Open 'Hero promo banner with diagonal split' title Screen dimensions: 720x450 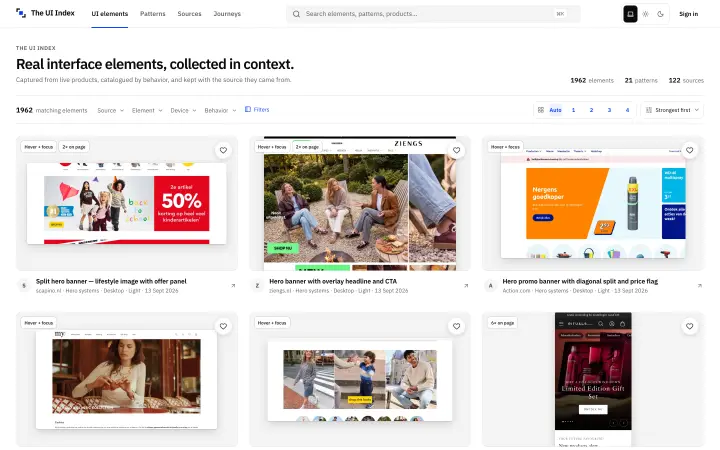580,281
